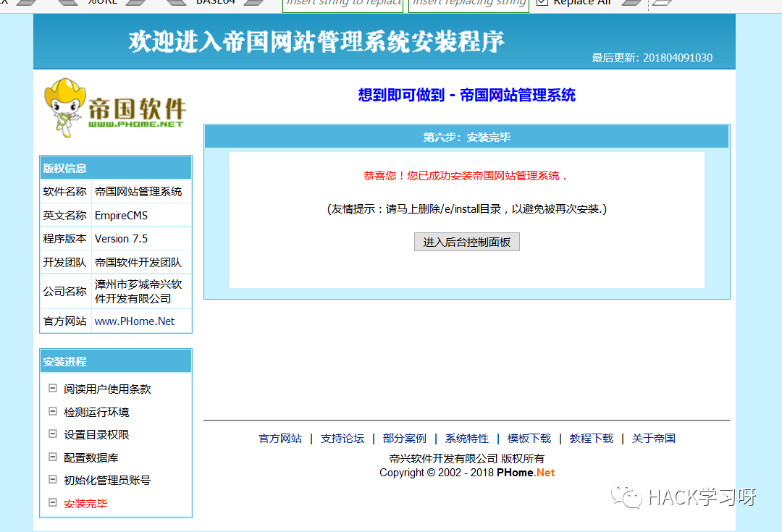Click the box icon beside 检测运行环境
The height and width of the screenshot is (532, 782).
tap(52, 411)
